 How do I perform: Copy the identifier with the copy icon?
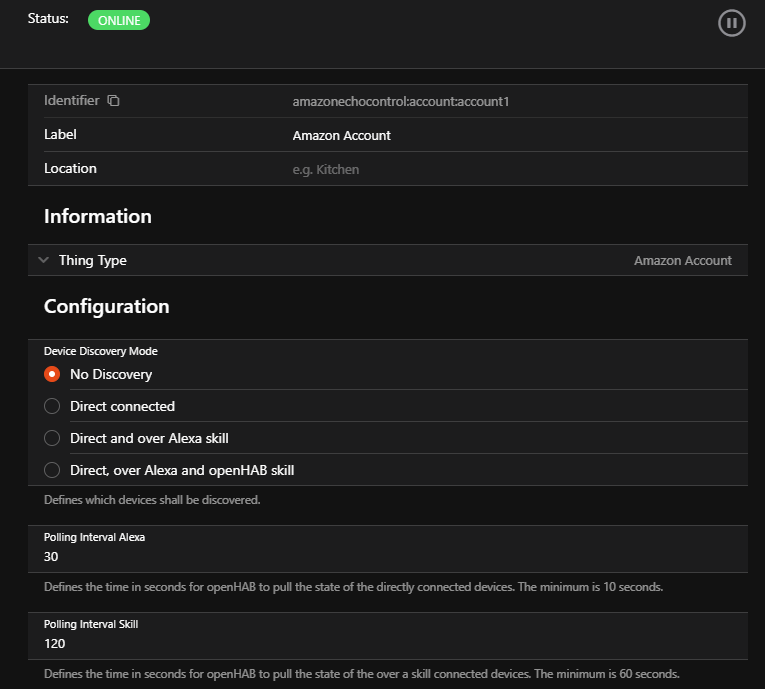[x=114, y=101]
